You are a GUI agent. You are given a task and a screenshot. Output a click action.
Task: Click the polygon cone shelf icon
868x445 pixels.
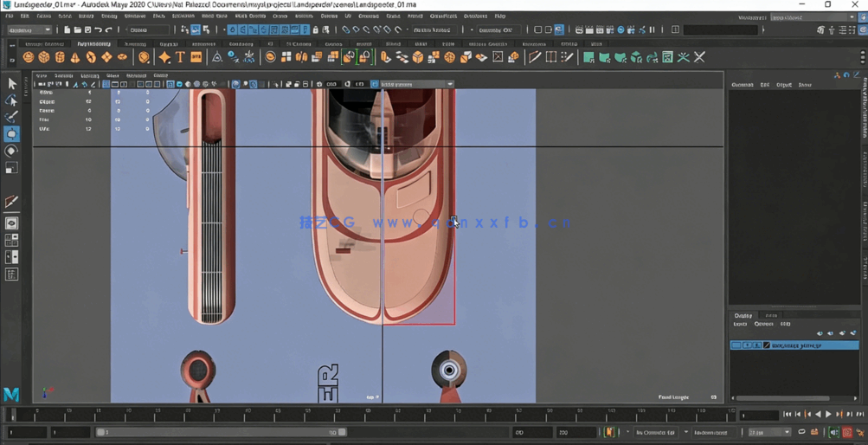click(x=75, y=57)
